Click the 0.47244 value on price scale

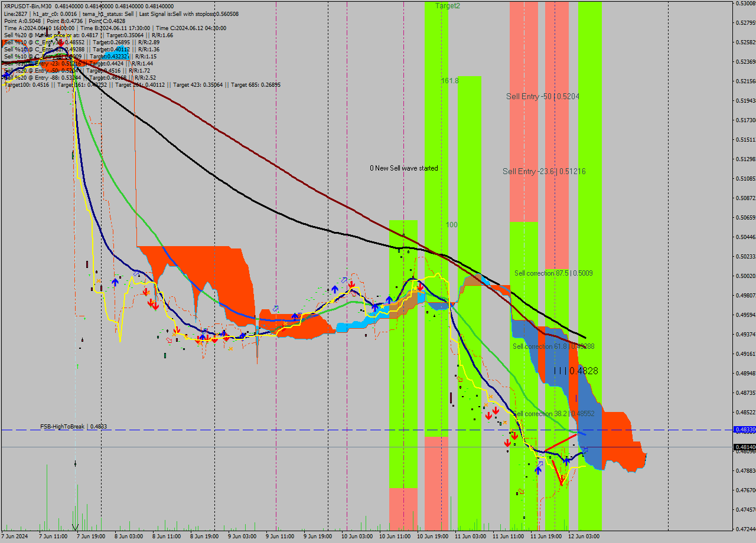[746, 529]
